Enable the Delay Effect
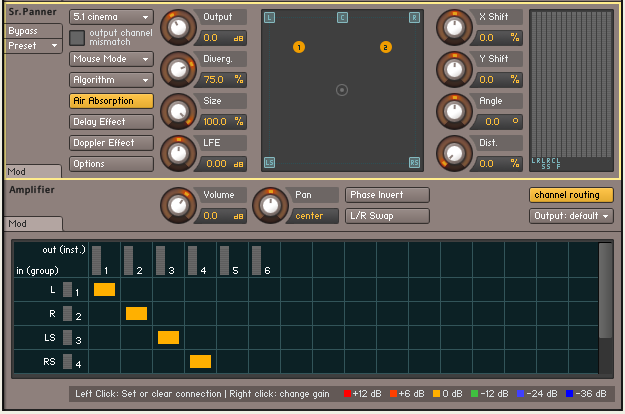Image resolution: width=625 pixels, height=414 pixels. 111,122
